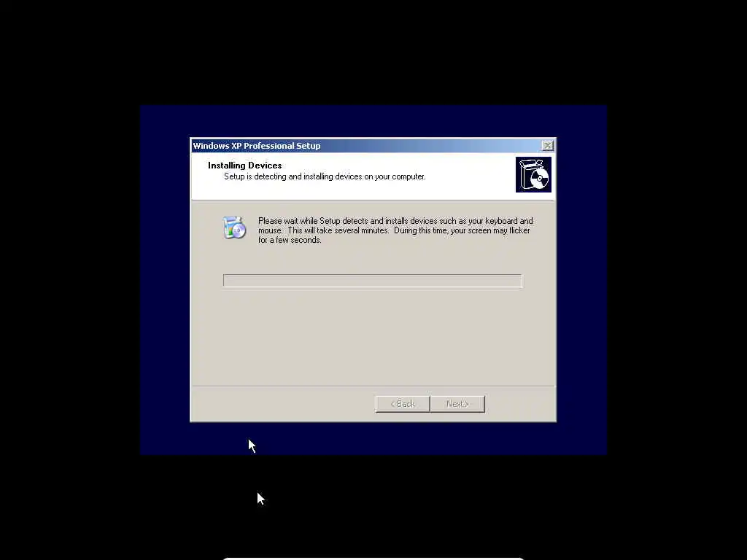This screenshot has height=560, width=747.
Task: Click the device installation progress bar
Action: 373,281
